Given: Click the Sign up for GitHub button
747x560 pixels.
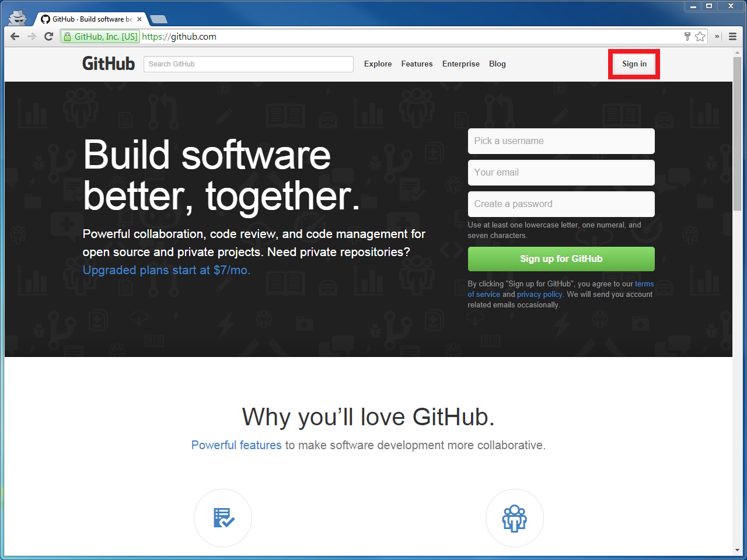Looking at the screenshot, I should point(561,259).
